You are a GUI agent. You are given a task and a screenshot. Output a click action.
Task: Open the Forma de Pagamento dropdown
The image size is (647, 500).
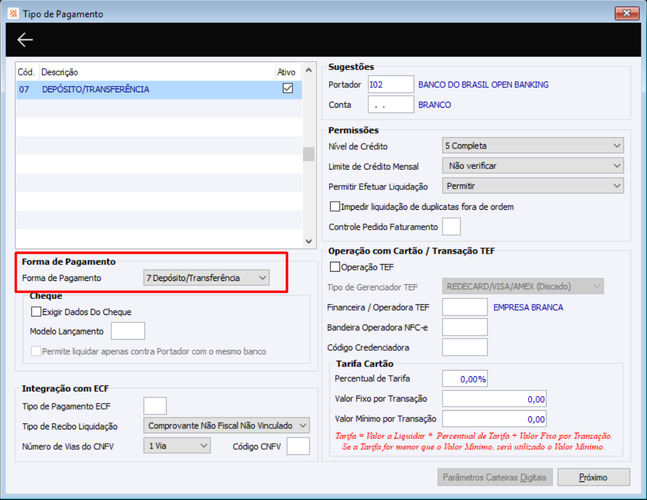[206, 278]
